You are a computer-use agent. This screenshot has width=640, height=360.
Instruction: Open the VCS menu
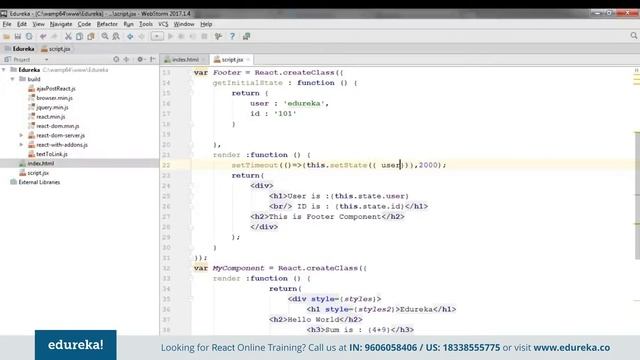pyautogui.click(x=163, y=24)
